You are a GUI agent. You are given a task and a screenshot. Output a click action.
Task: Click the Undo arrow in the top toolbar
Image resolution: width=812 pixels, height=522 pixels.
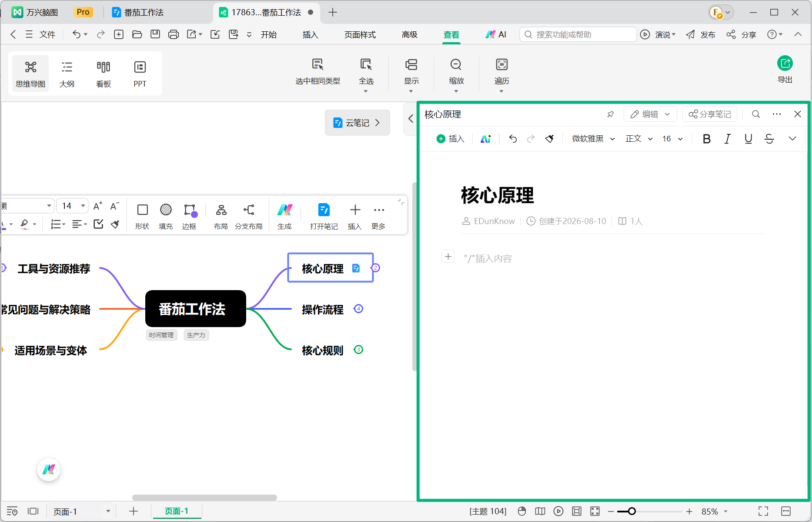(x=77, y=34)
